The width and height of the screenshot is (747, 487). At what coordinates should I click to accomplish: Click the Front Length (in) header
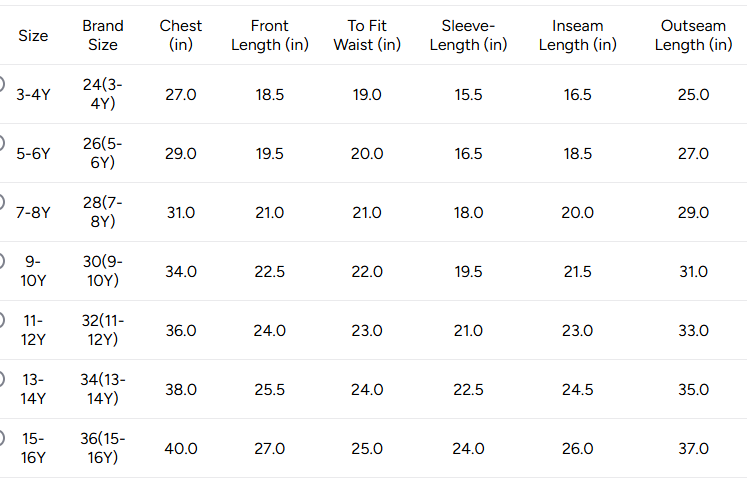point(270,35)
